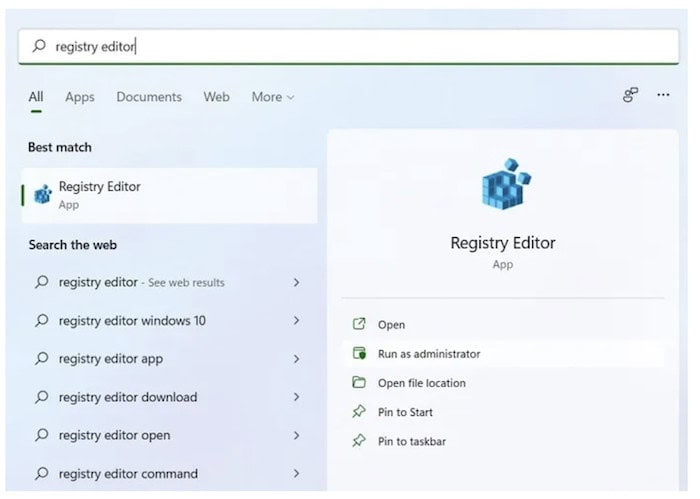Image resolution: width=700 pixels, height=499 pixels.
Task: Expand chevron for 'registry editor windows 10'
Action: 296,320
